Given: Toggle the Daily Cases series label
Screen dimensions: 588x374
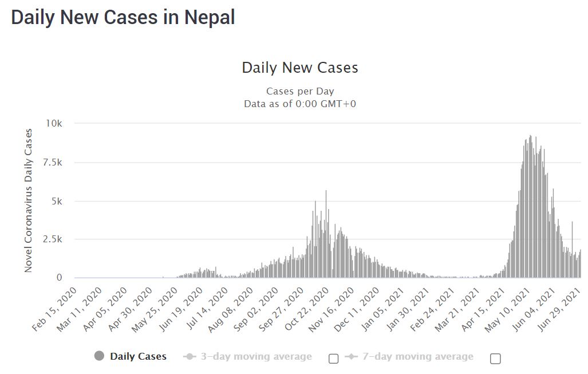Looking at the screenshot, I should click(x=138, y=356).
